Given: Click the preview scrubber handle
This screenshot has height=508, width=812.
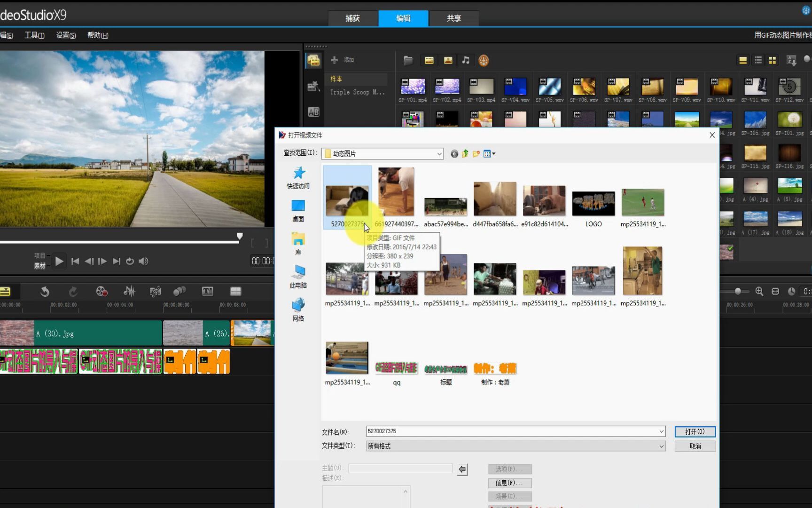Looking at the screenshot, I should 240,236.
